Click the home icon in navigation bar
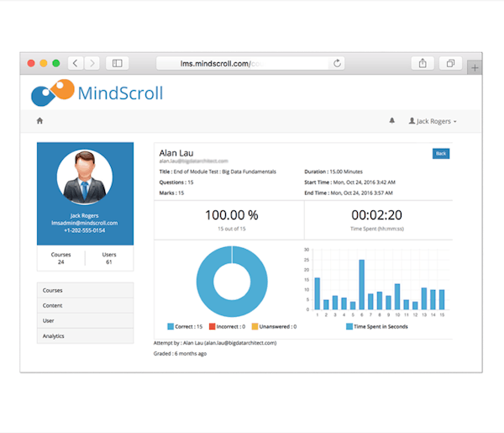The image size is (504, 433). coord(39,121)
